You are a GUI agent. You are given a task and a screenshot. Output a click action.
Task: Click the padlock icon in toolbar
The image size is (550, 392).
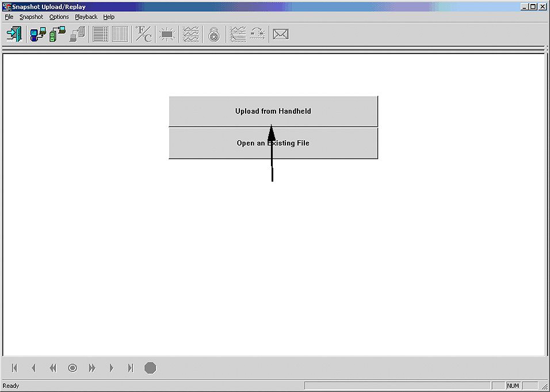[214, 34]
